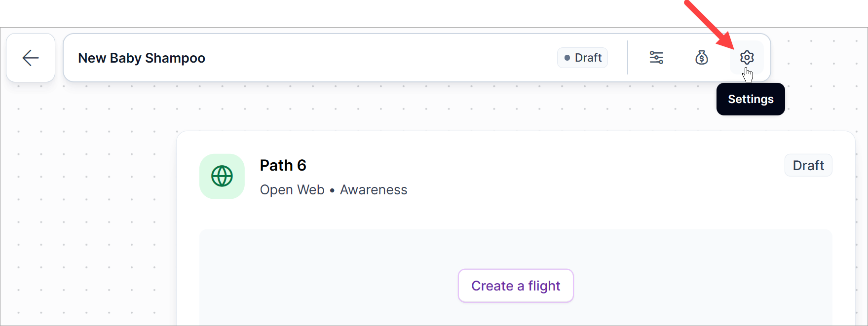The width and height of the screenshot is (868, 326).
Task: Click the black Settings tooltip
Action: (751, 99)
